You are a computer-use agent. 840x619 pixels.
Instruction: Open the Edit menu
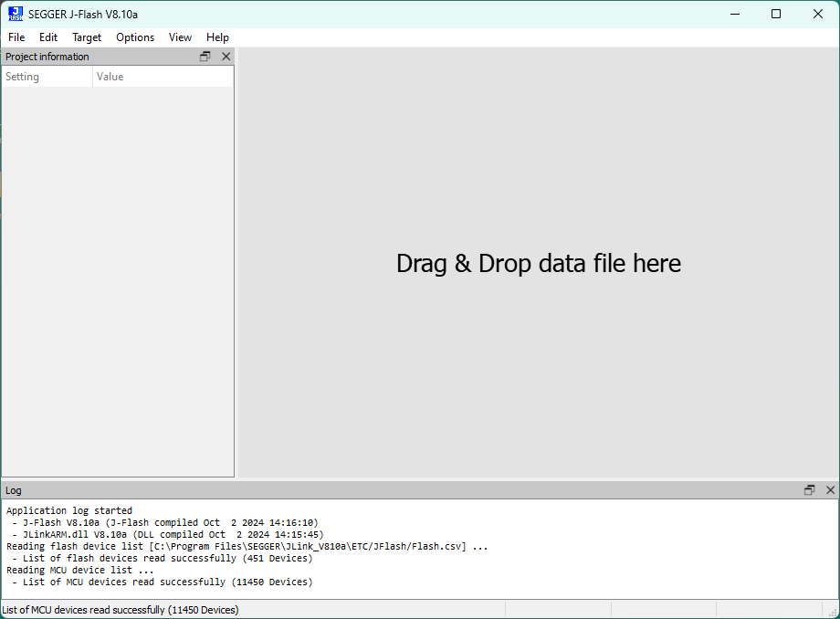(x=48, y=37)
